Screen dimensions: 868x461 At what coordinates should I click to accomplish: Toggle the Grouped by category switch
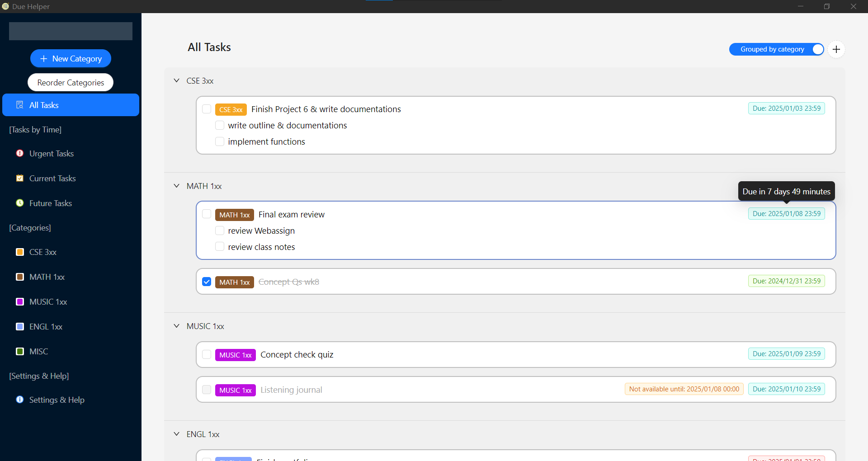776,49
